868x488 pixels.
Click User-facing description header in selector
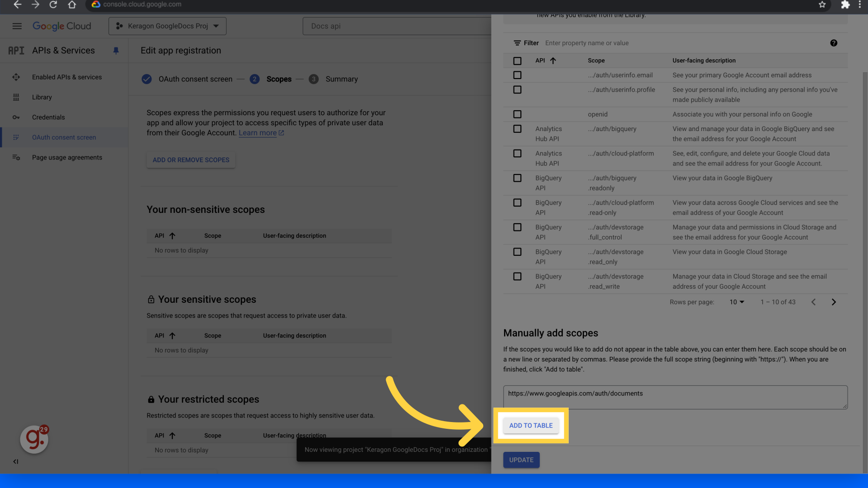pos(704,61)
